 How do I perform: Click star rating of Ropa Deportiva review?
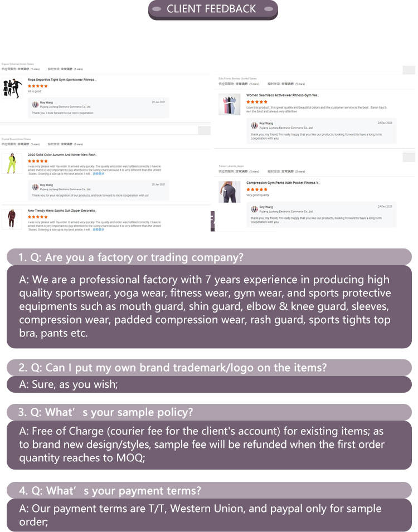(x=38, y=86)
